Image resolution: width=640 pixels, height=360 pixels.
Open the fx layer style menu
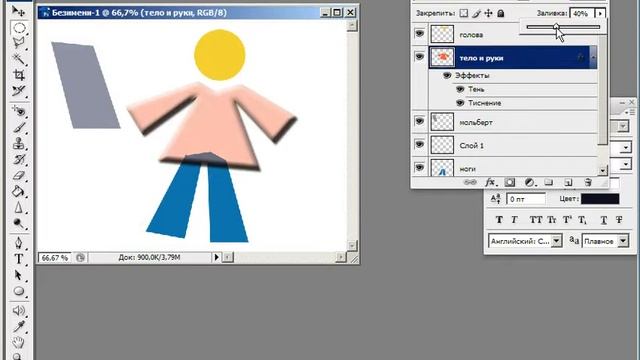pos(490,182)
